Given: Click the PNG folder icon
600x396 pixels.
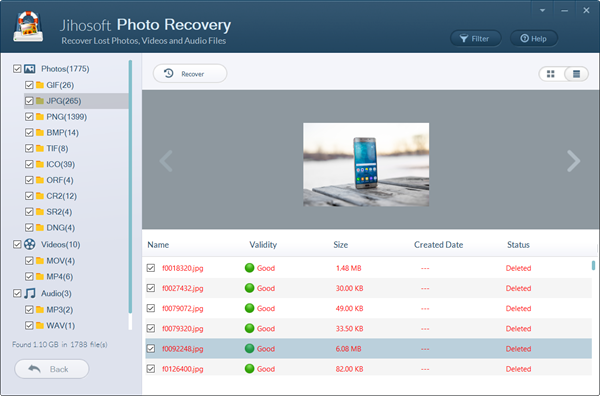Looking at the screenshot, I should [x=40, y=117].
